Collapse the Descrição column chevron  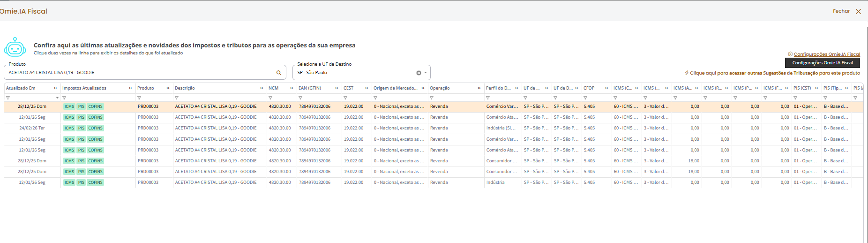(262, 88)
